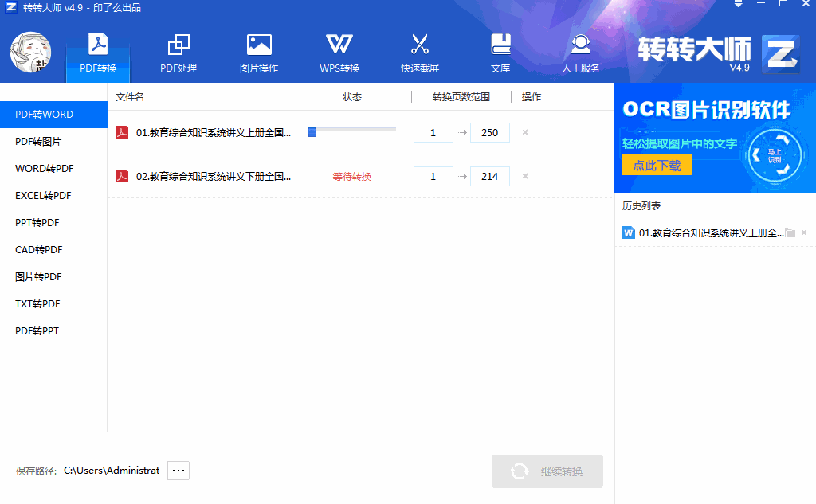Click the 历史列表 heading
This screenshot has width=816, height=504.
[641, 206]
